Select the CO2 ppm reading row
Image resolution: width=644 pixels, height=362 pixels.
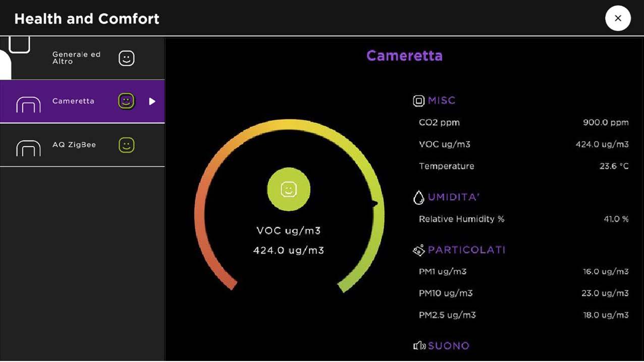(523, 123)
